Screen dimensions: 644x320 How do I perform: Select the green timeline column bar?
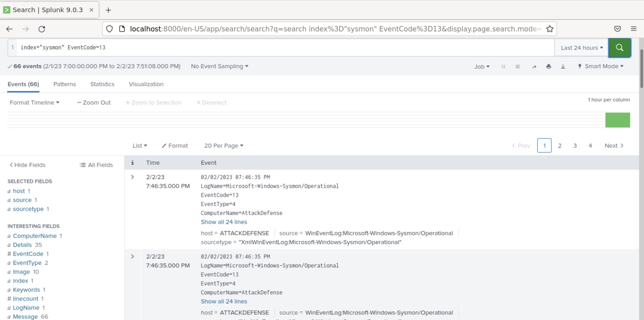618,120
